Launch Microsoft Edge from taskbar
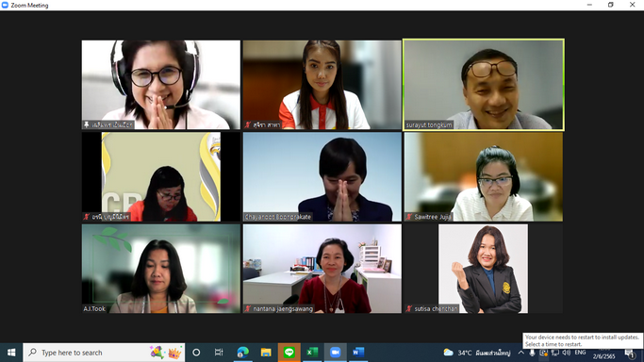The width and height of the screenshot is (644, 362). [x=242, y=353]
